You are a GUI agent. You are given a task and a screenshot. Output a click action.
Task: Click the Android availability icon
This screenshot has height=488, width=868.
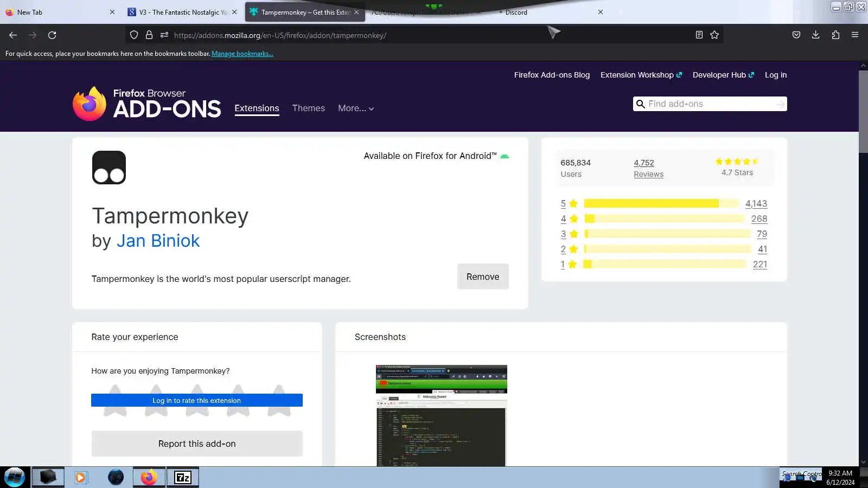click(505, 156)
